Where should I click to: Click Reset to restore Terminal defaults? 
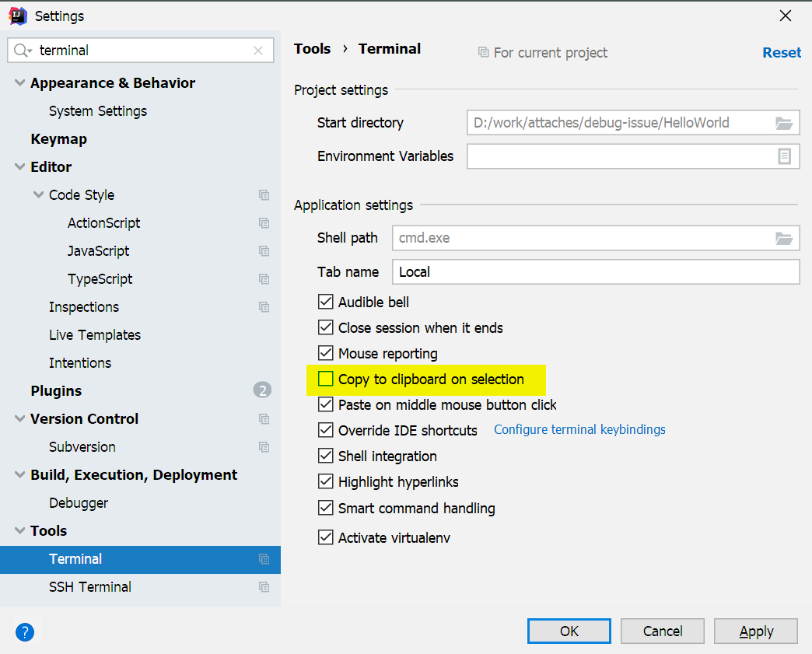tap(781, 52)
